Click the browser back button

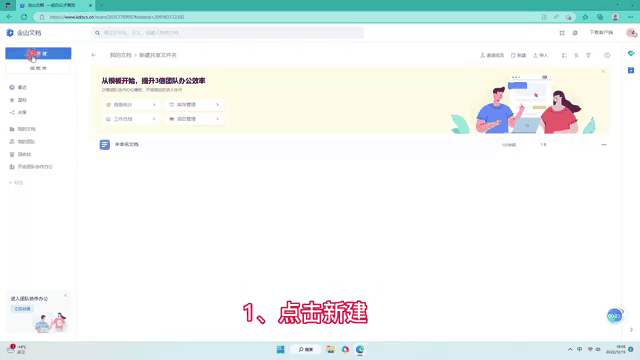tap(9, 17)
